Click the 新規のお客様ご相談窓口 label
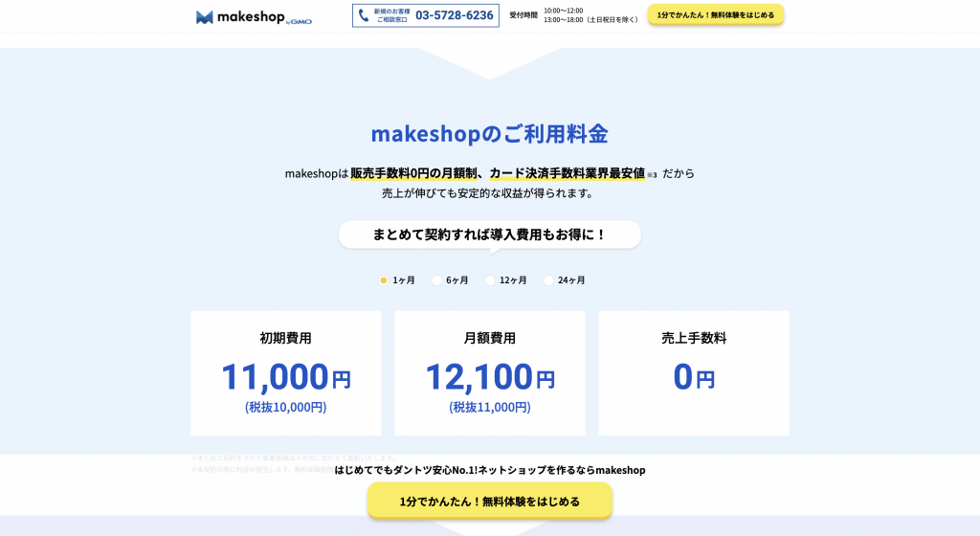Image resolution: width=980 pixels, height=536 pixels. [390, 15]
